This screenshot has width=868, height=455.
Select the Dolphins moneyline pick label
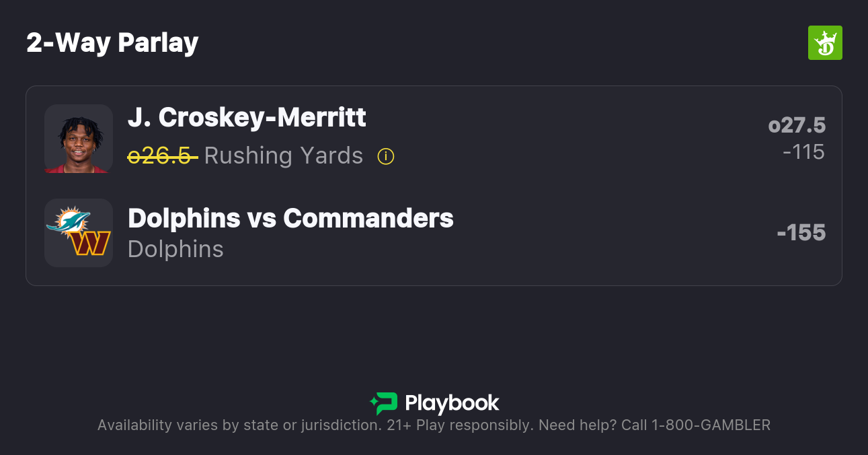[x=175, y=249]
